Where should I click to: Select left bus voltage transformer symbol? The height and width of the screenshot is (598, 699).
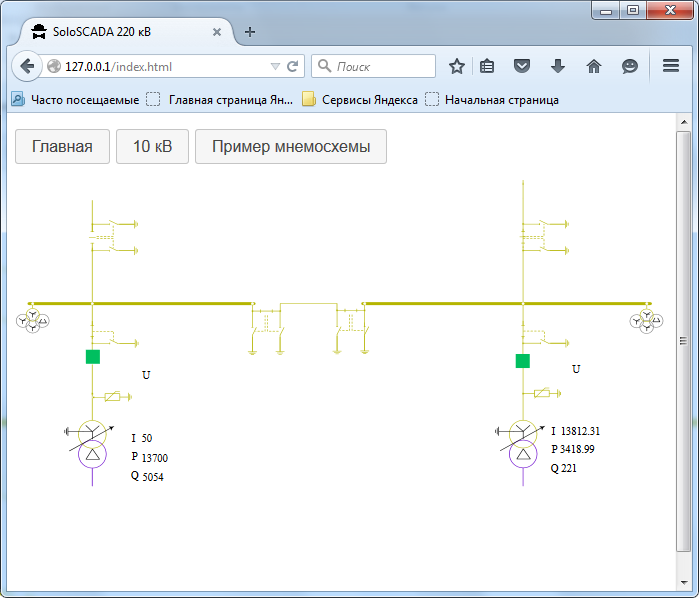point(33,320)
